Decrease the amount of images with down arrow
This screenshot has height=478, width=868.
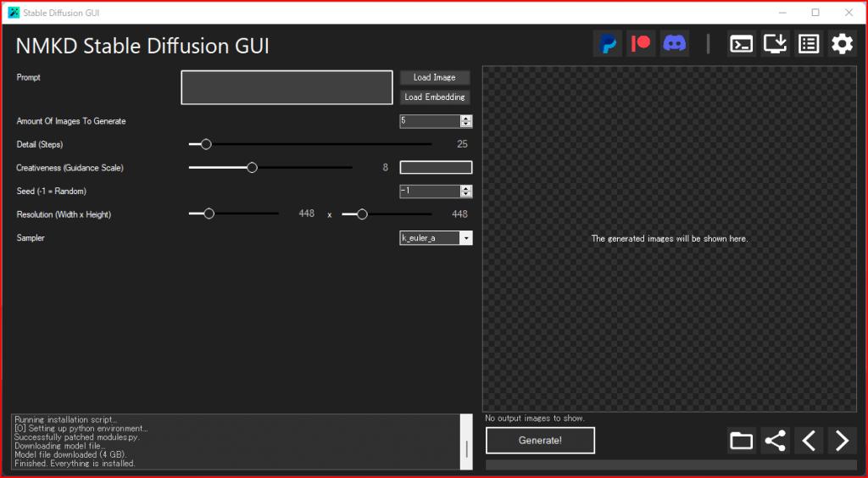pyautogui.click(x=466, y=125)
